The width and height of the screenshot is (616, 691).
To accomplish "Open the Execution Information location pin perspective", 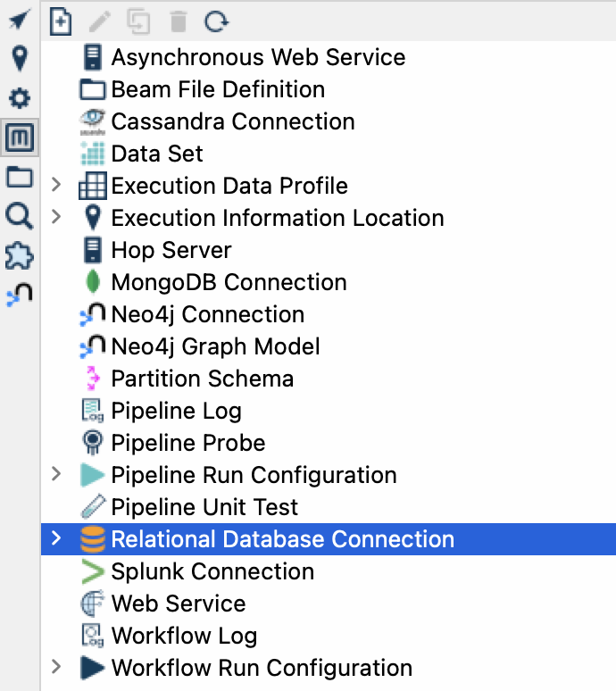I will pyautogui.click(x=20, y=58).
